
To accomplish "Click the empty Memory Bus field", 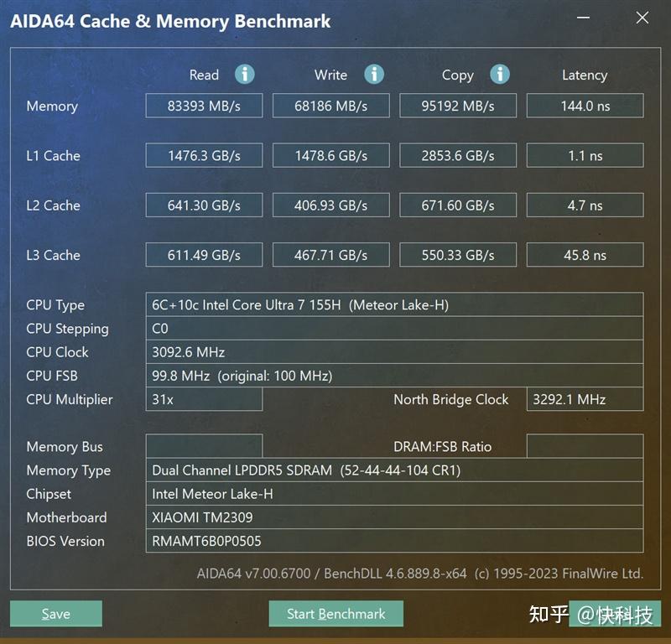I will click(x=204, y=446).
